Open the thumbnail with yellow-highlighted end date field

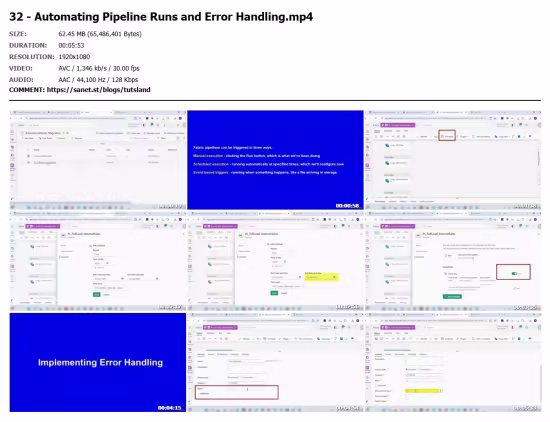tap(275, 261)
